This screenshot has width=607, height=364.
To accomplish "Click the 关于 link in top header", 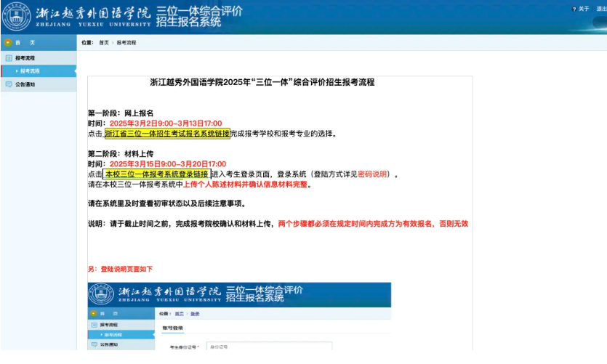I will point(584,9).
